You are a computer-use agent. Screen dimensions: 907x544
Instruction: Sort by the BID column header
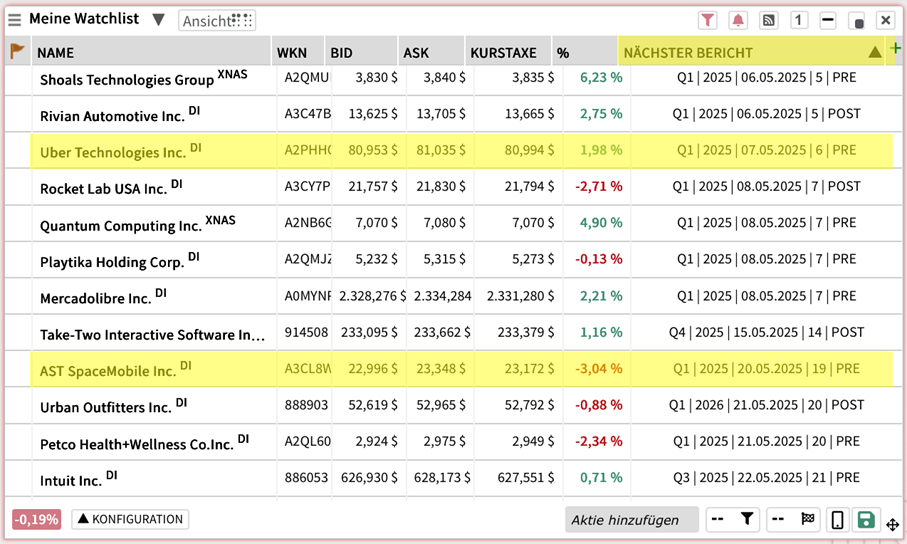click(362, 52)
